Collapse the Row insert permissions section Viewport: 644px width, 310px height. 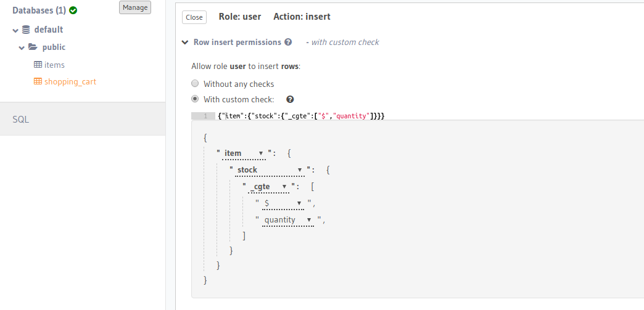click(x=186, y=42)
